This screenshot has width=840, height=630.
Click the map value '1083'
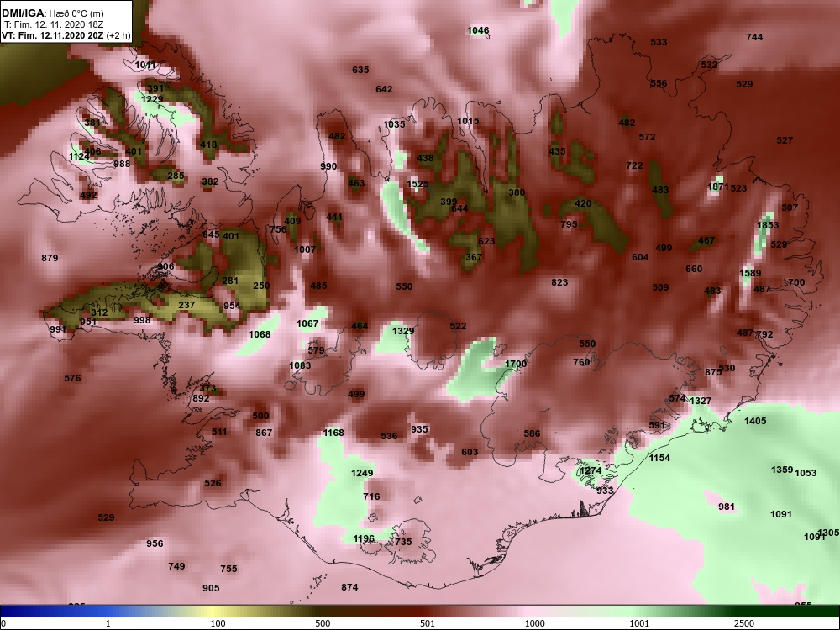[300, 365]
